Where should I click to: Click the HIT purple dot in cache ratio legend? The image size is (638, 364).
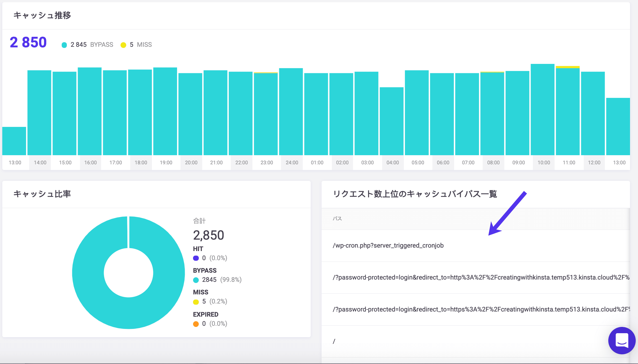pyautogui.click(x=196, y=258)
